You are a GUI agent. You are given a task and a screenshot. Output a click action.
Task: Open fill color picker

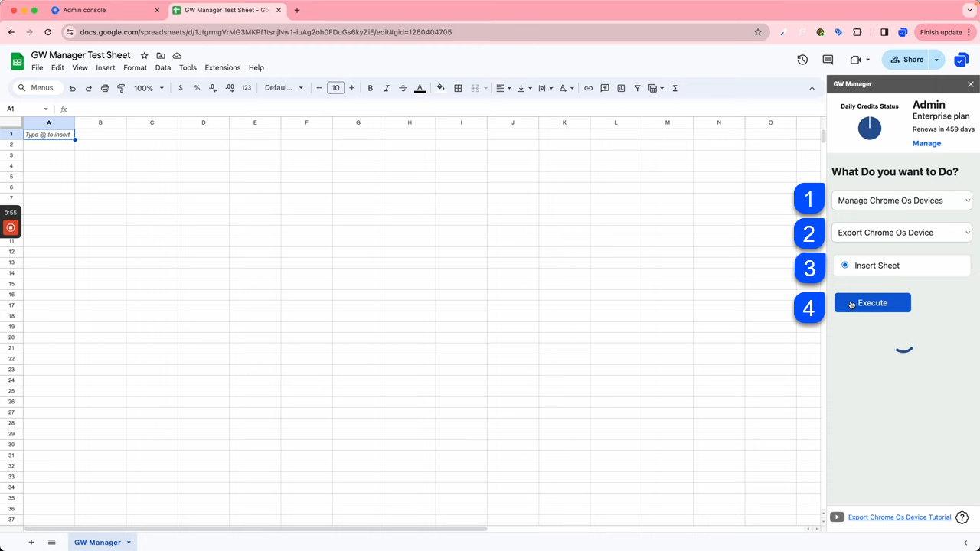tap(440, 88)
